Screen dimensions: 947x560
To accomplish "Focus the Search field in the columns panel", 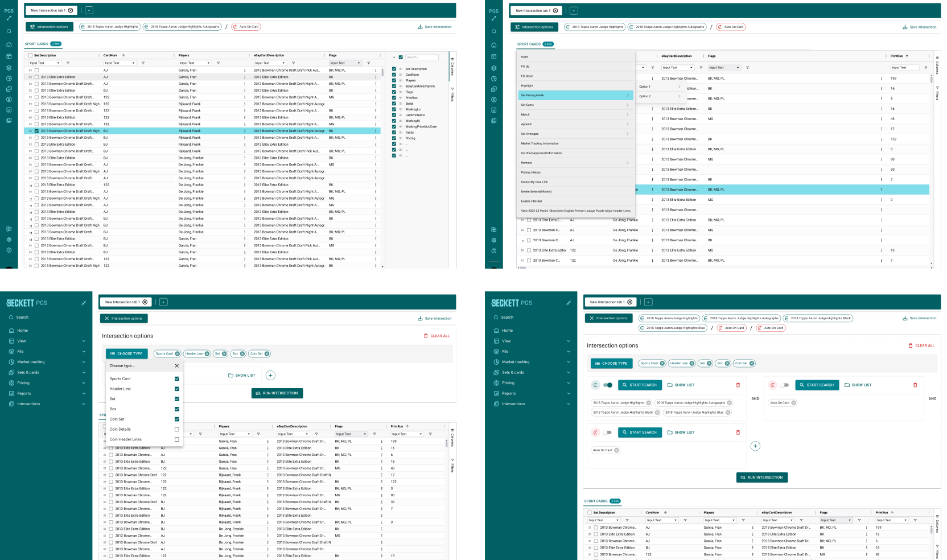I will 422,57.
